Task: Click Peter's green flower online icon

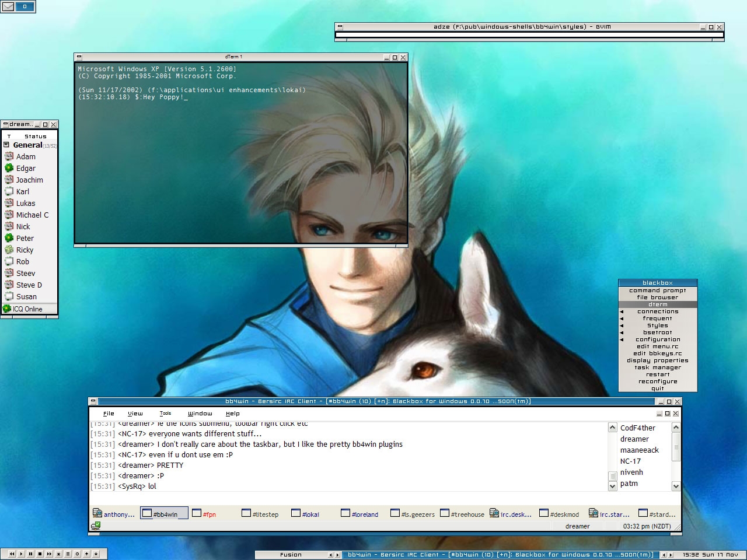Action: [9, 238]
